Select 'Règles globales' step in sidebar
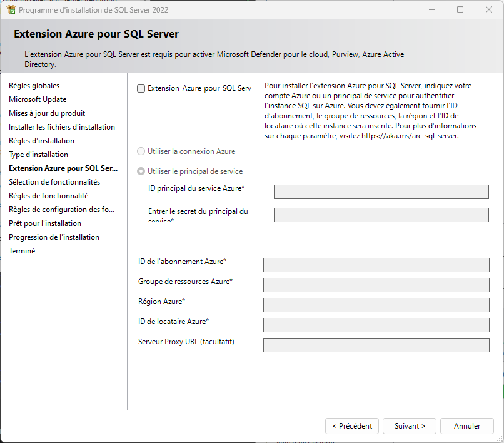 (34, 86)
